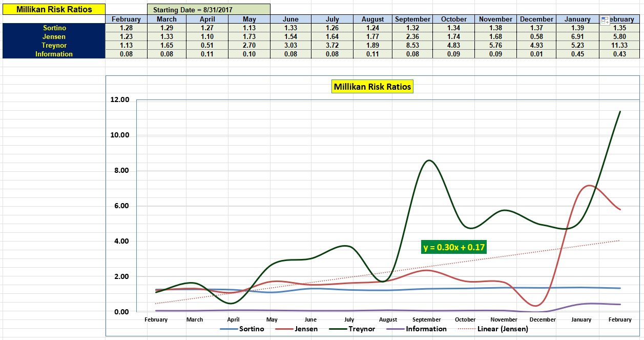
Task: Select the Treynor row header
Action: [x=54, y=45]
